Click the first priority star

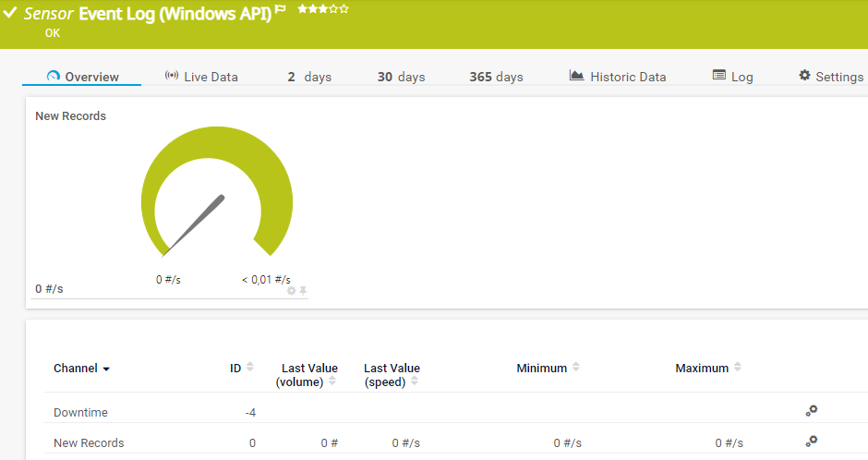(302, 8)
